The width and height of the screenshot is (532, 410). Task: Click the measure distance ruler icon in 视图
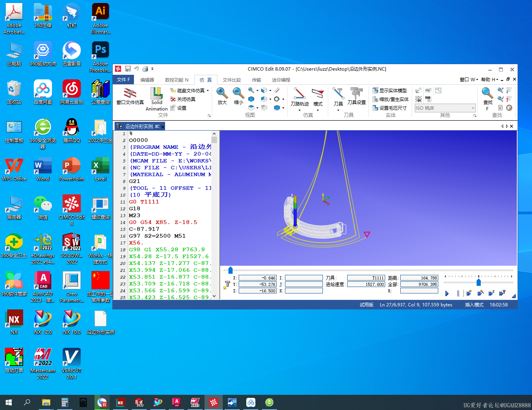277,90
